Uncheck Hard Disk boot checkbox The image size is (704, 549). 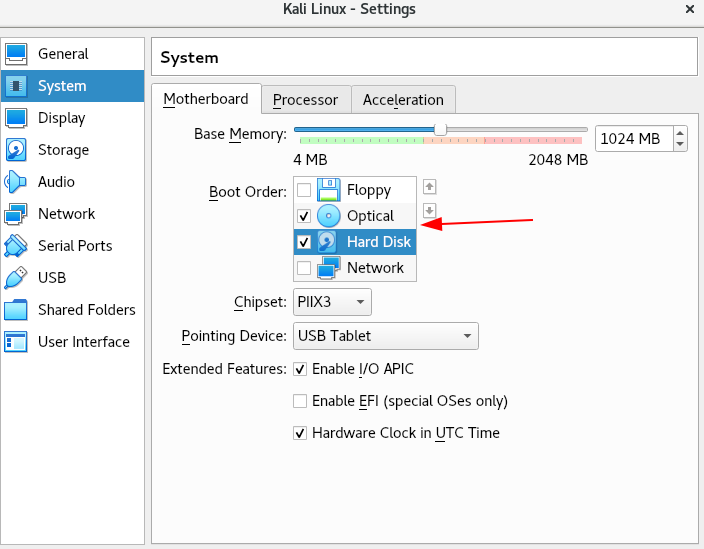coord(304,242)
